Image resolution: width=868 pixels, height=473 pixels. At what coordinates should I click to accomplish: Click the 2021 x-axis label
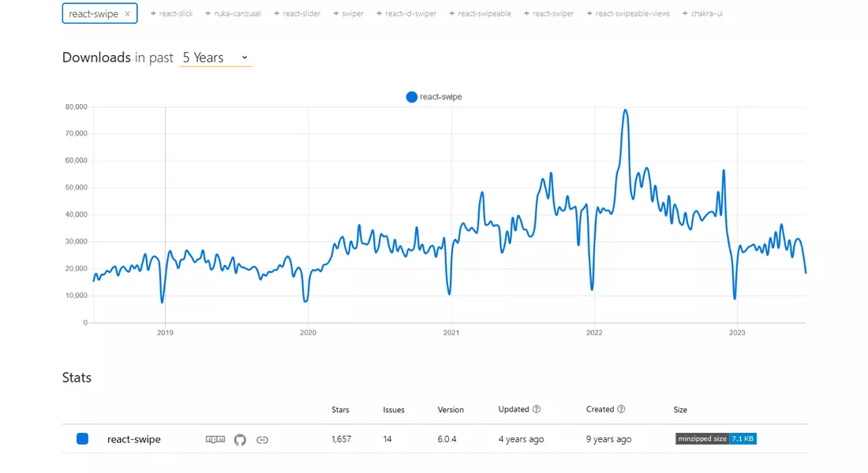[x=451, y=333]
